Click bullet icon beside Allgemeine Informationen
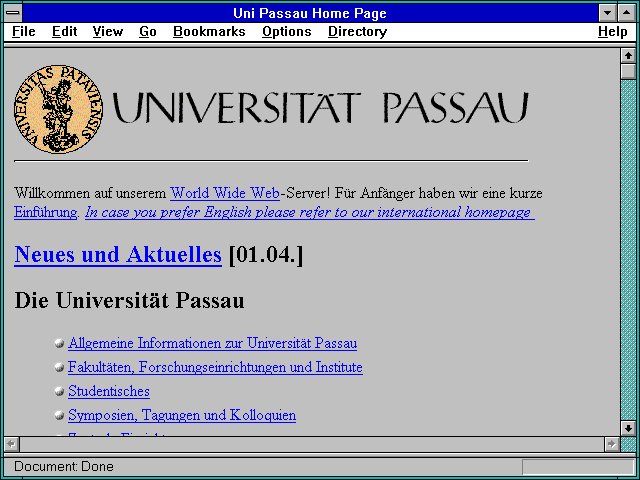The image size is (640, 480). (60, 344)
